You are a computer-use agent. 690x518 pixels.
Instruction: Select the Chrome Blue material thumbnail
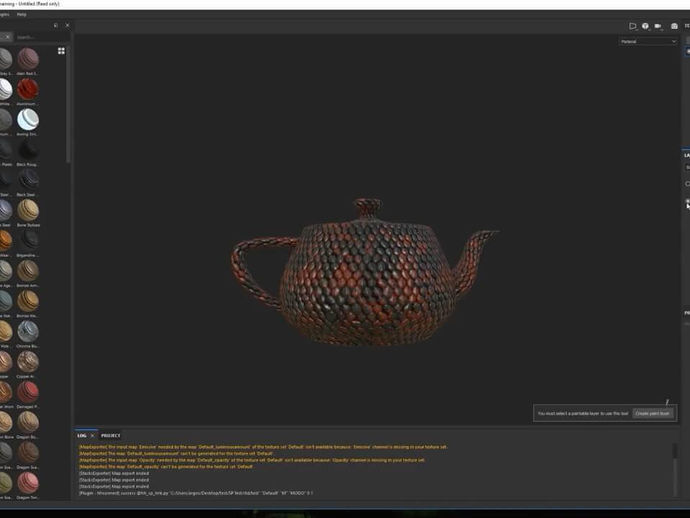pos(28,332)
